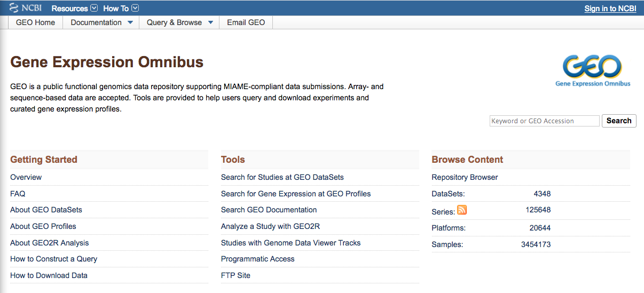644x293 pixels.
Task: Open Studies with Genome Data Viewer Tracks
Action: point(291,243)
